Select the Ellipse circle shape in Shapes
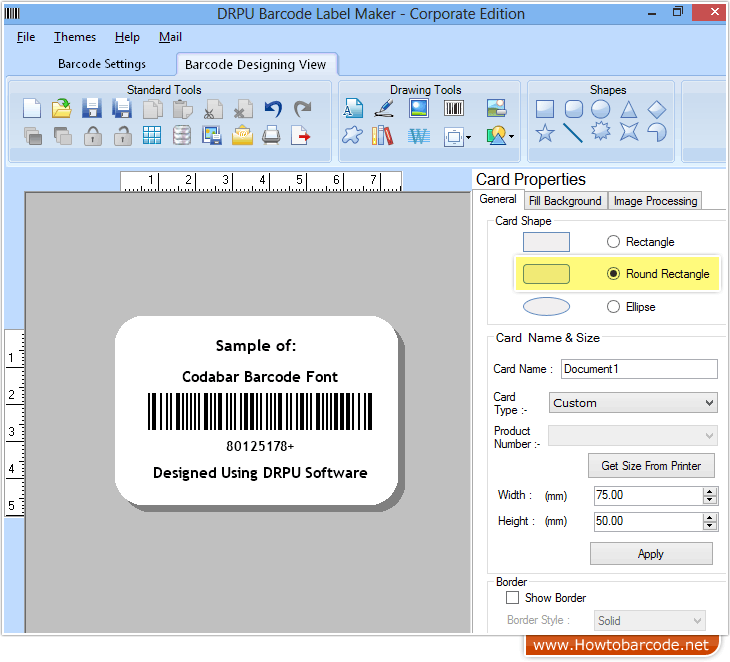This screenshot has width=730, height=662. [x=601, y=109]
